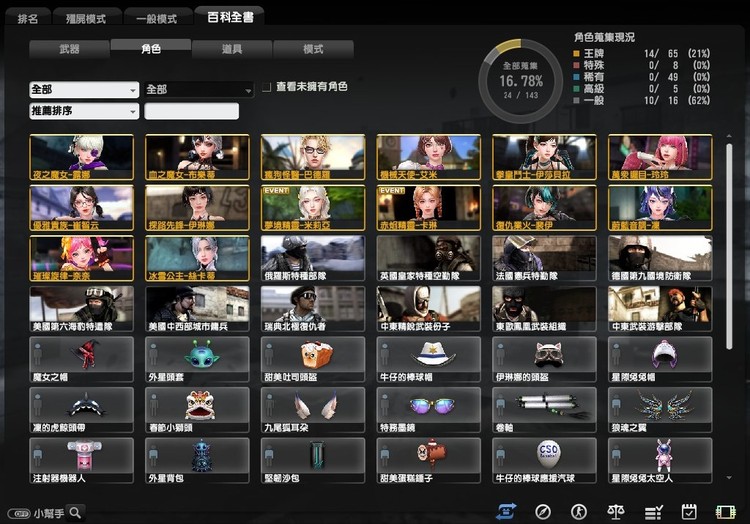Open the second 全部 dropdown

click(199, 89)
